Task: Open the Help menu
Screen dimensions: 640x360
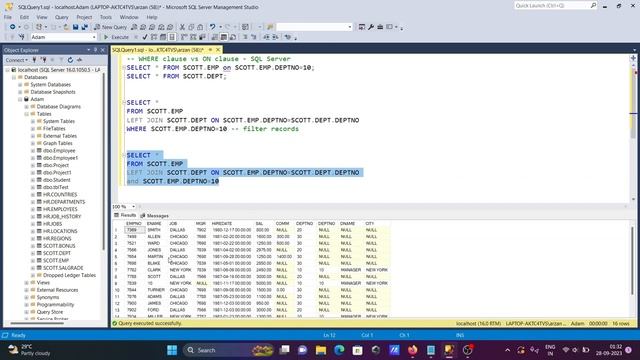Action: (152, 17)
